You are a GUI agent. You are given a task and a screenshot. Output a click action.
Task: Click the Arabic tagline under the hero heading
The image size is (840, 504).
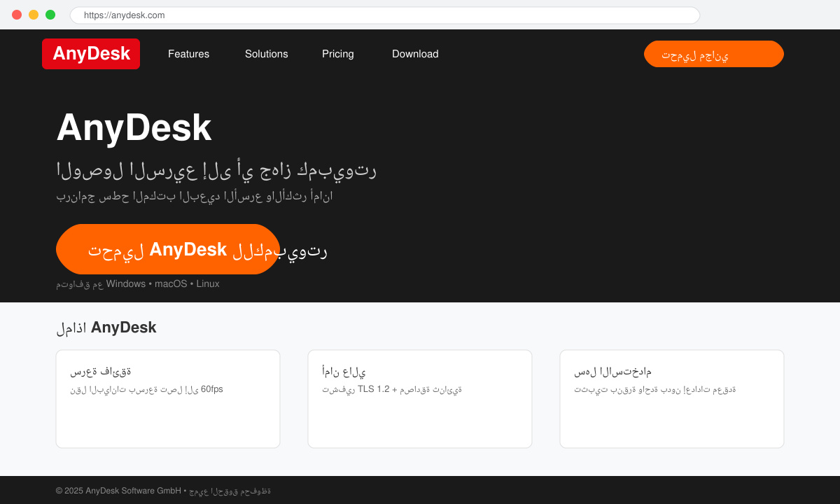tap(216, 170)
